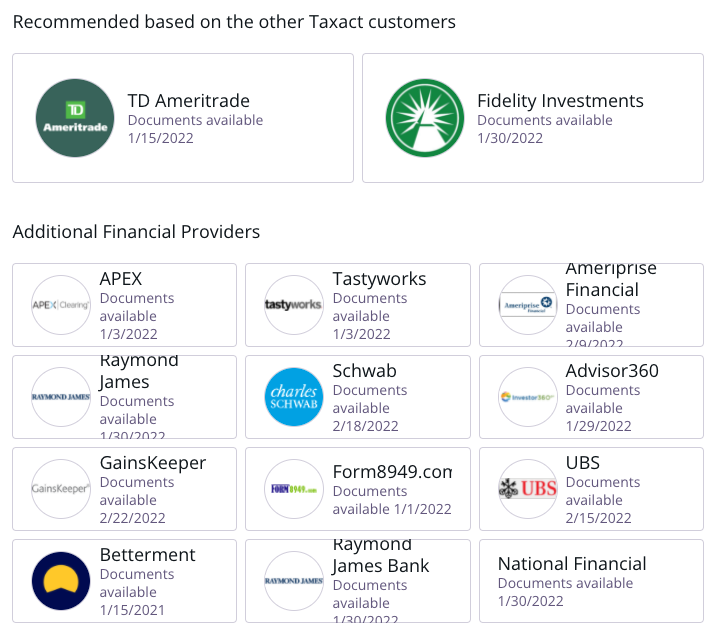Open the TD Ameritrade provider name

pyautogui.click(x=189, y=101)
